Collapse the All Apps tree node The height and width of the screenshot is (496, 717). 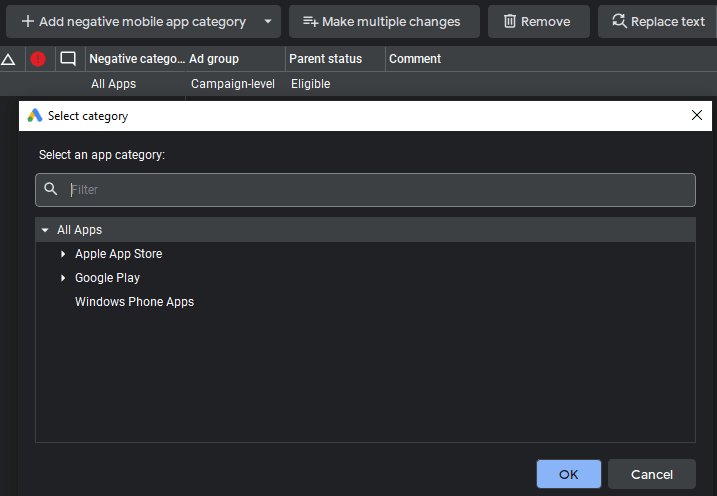pyautogui.click(x=45, y=230)
